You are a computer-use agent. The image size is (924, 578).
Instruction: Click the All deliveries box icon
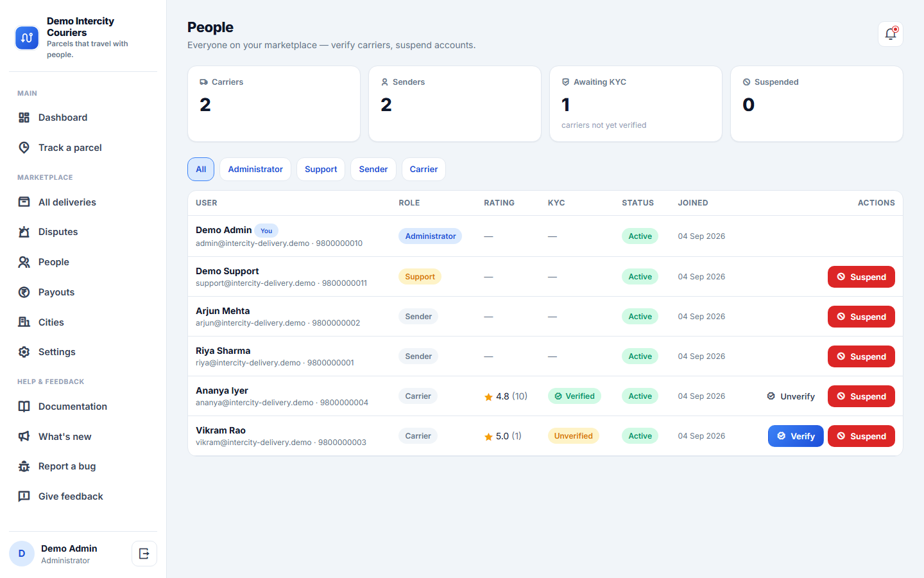pos(24,202)
